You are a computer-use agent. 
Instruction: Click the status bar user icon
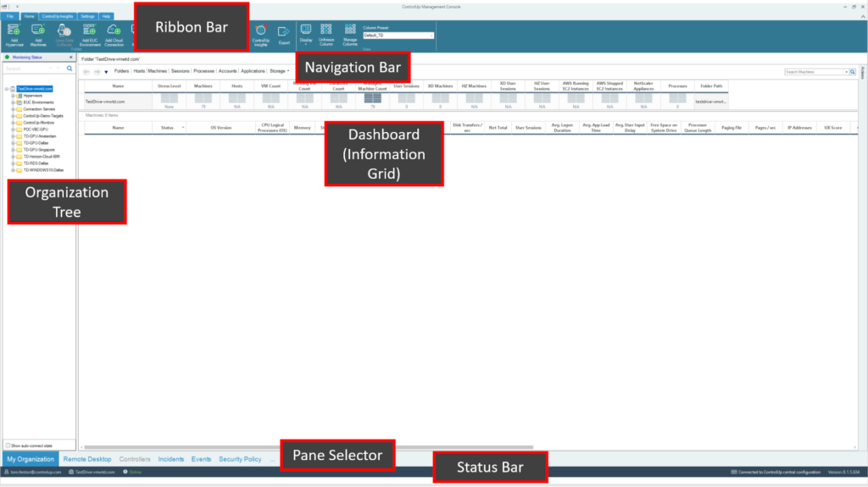tap(7, 472)
